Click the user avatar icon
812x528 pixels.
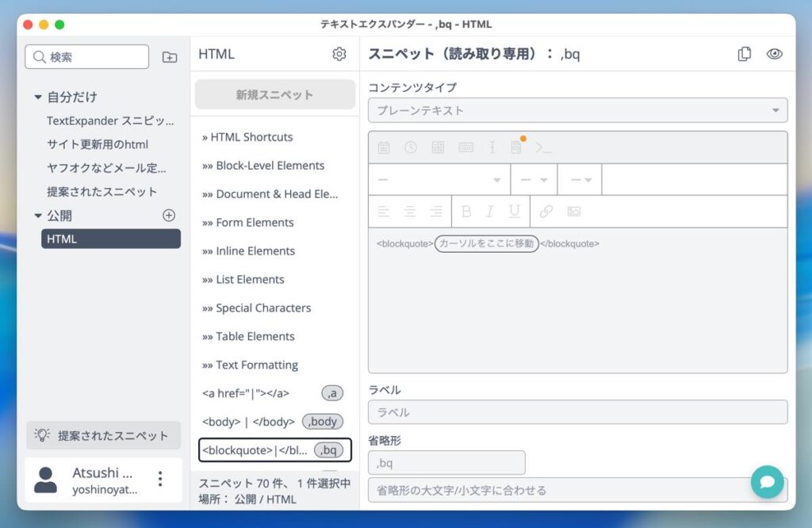(45, 480)
